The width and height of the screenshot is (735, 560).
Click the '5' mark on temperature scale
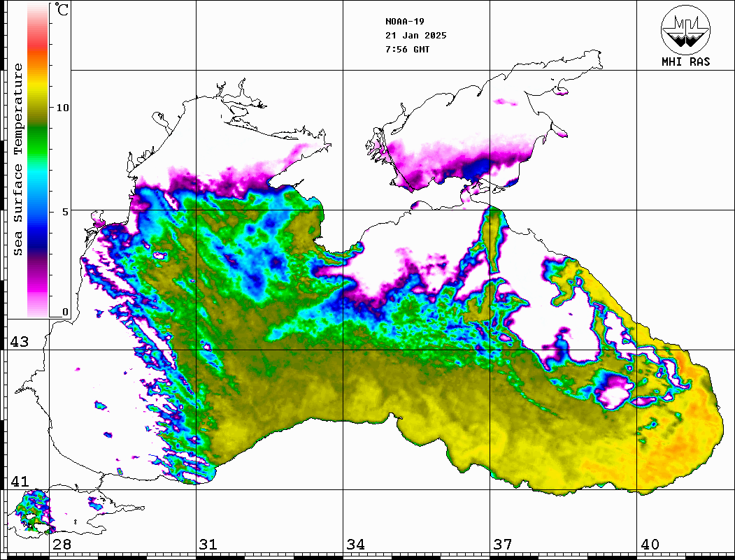click(65, 212)
